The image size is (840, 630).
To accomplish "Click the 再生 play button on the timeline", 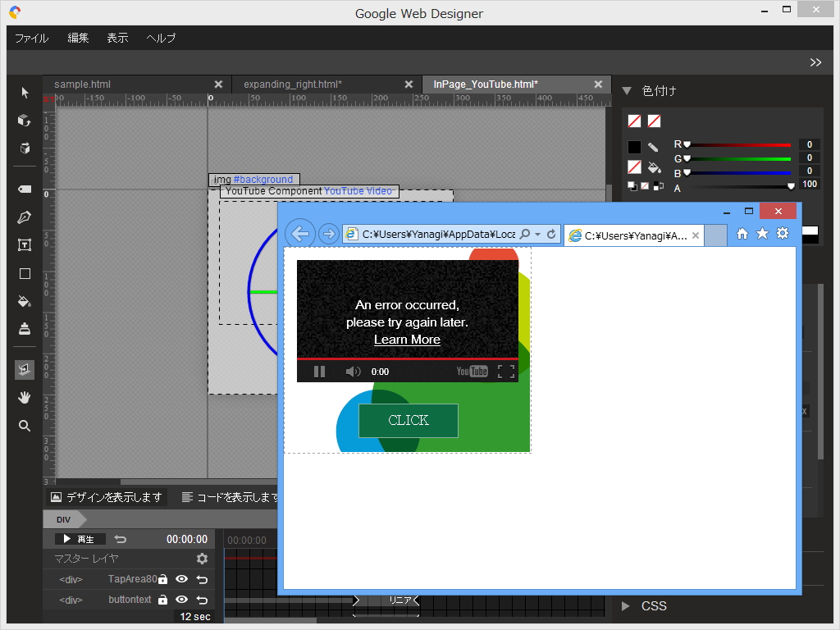I will pyautogui.click(x=80, y=539).
